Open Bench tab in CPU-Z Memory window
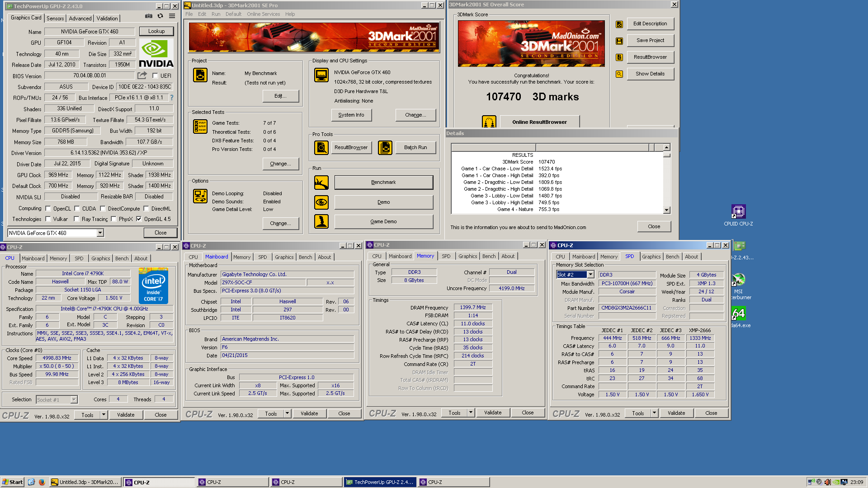 click(489, 256)
